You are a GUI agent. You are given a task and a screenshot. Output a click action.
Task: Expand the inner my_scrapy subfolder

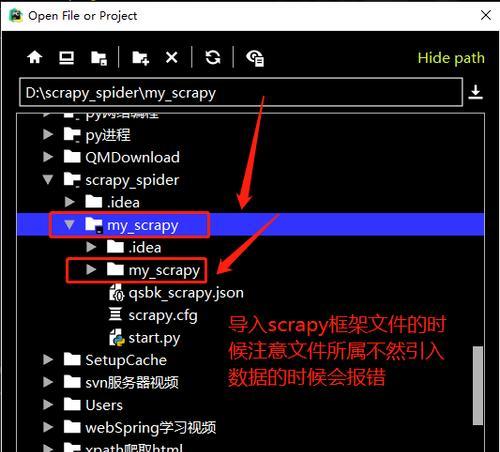pyautogui.click(x=91, y=269)
